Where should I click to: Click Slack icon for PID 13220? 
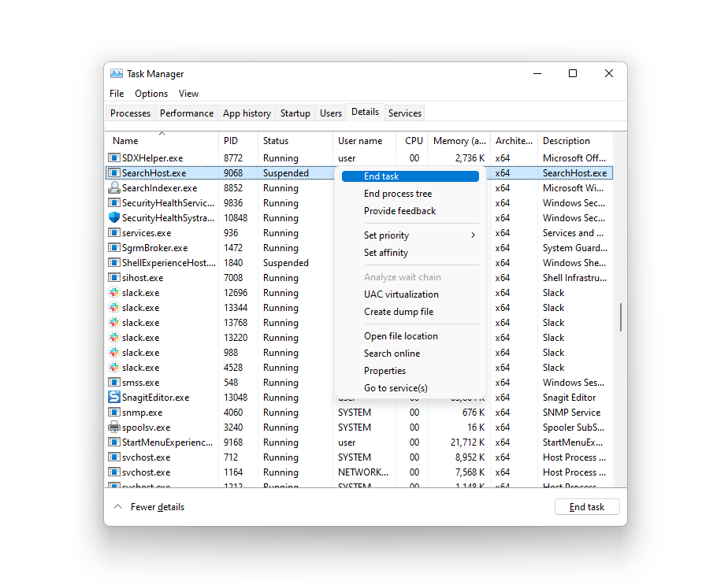[x=113, y=337]
